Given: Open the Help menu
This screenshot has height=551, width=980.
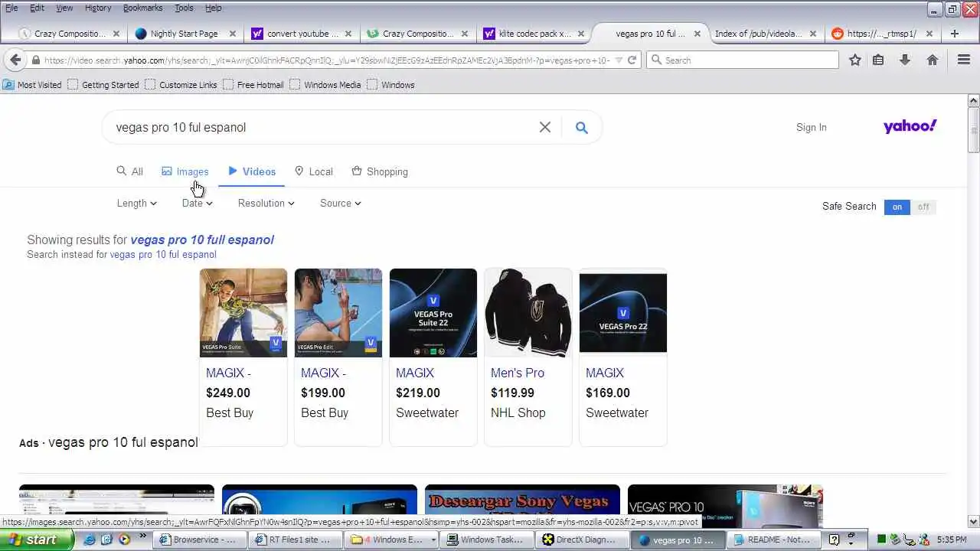Looking at the screenshot, I should point(214,8).
